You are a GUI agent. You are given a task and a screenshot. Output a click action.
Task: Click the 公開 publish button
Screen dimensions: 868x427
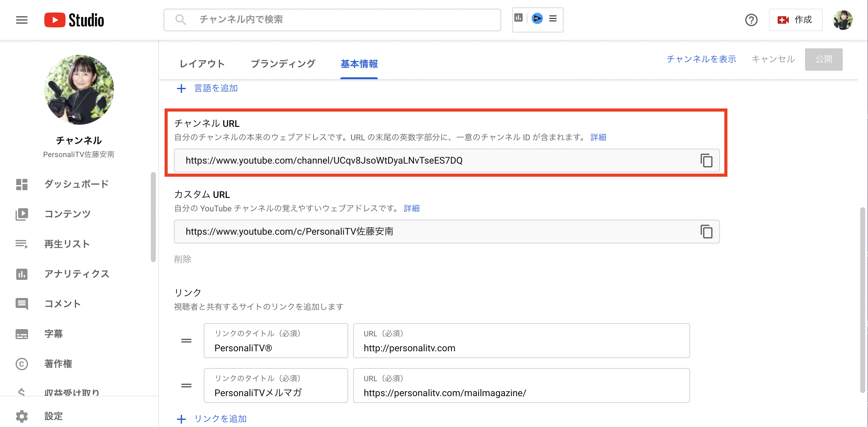(823, 59)
